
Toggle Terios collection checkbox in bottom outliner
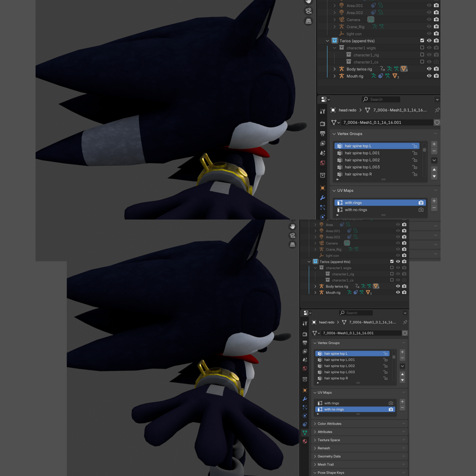[x=392, y=261]
